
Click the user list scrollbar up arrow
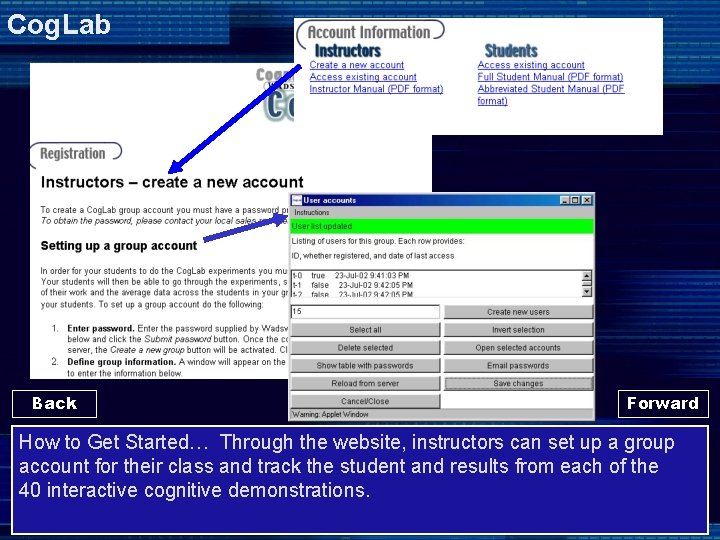coord(586,276)
